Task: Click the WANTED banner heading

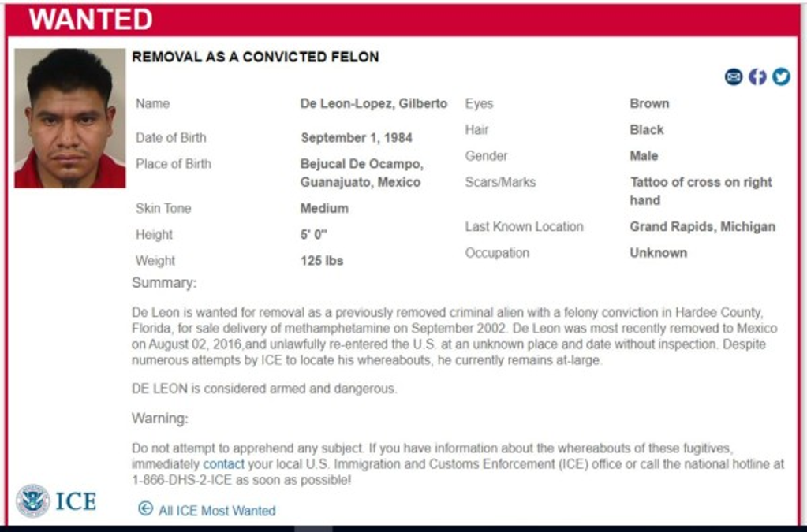Action: pyautogui.click(x=91, y=20)
